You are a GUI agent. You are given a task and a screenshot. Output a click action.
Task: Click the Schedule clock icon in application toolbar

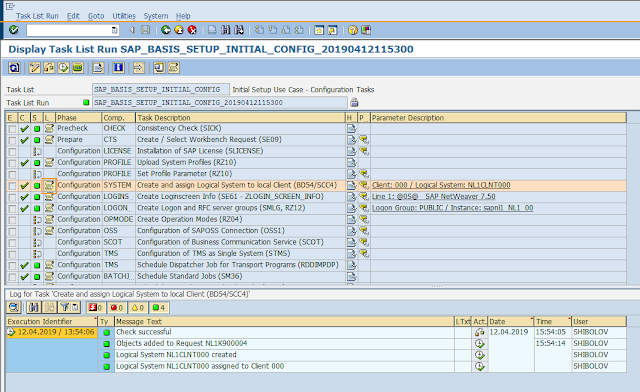click(63, 67)
